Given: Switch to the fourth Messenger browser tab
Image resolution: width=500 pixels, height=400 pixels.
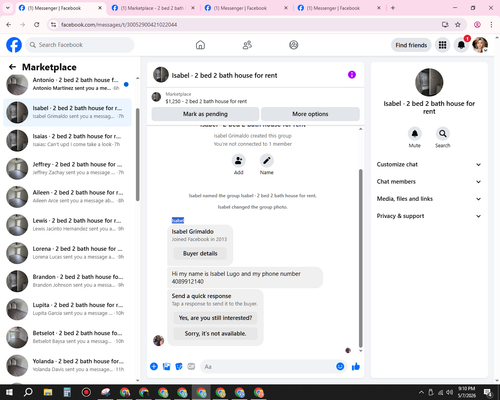Looking at the screenshot, I should tap(339, 8).
